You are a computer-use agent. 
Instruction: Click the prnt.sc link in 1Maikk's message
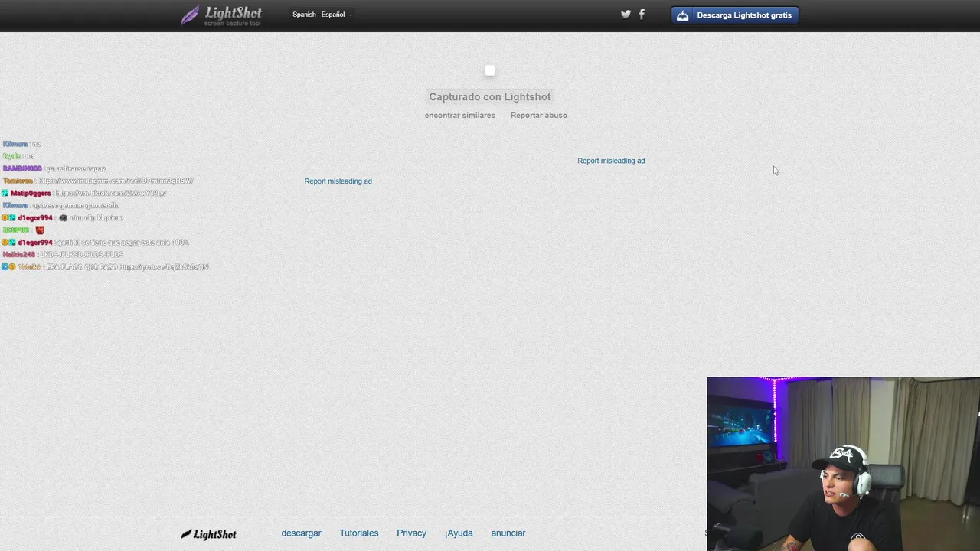[164, 267]
